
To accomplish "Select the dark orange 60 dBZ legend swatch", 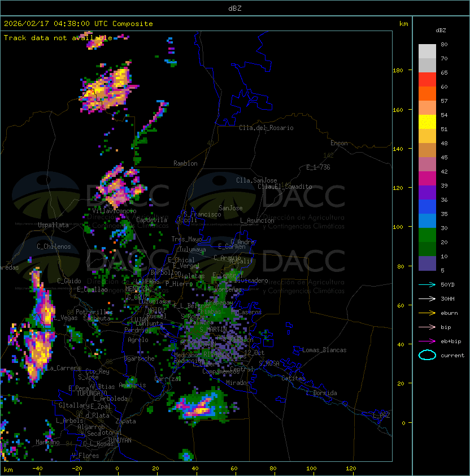I will click(x=427, y=93).
